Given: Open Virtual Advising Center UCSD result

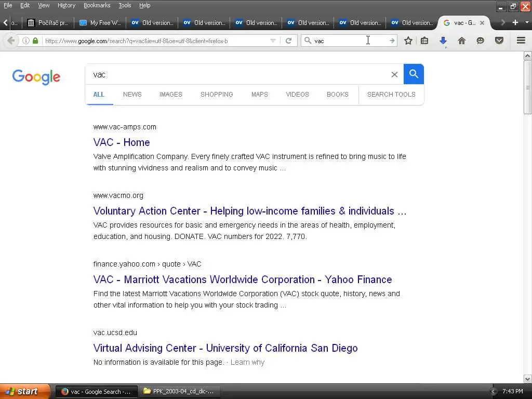Looking at the screenshot, I should click(225, 348).
